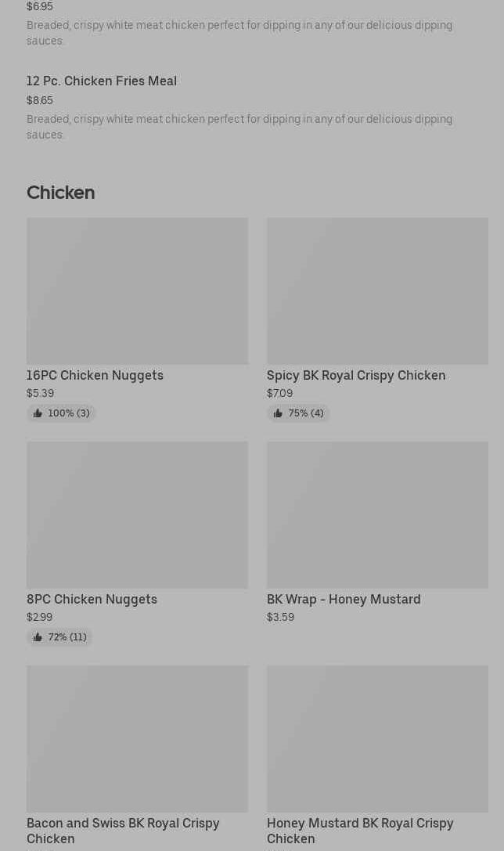The image size is (504, 851).
Task: Choose the 8PC Chicken Nuggets title
Action: [x=92, y=599]
